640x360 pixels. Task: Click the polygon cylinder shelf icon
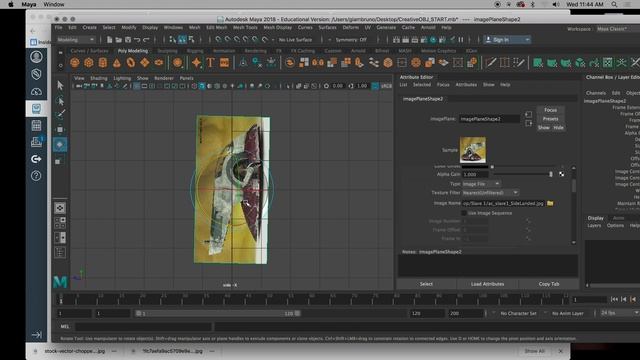102,62
